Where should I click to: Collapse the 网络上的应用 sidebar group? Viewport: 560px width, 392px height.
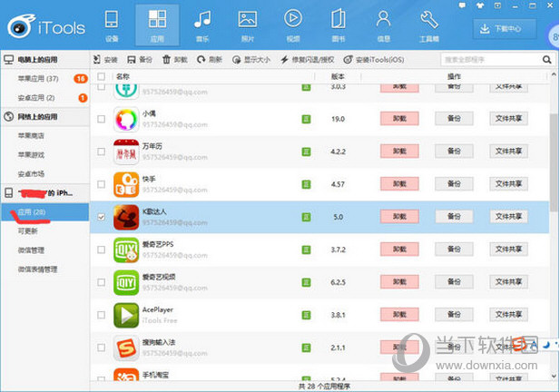point(45,117)
